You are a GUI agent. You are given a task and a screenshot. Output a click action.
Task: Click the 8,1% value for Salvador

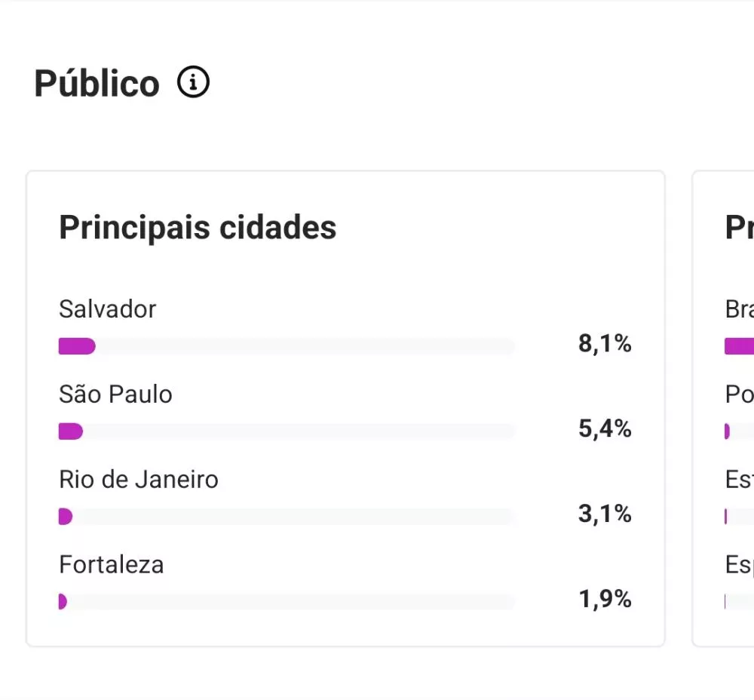point(605,344)
